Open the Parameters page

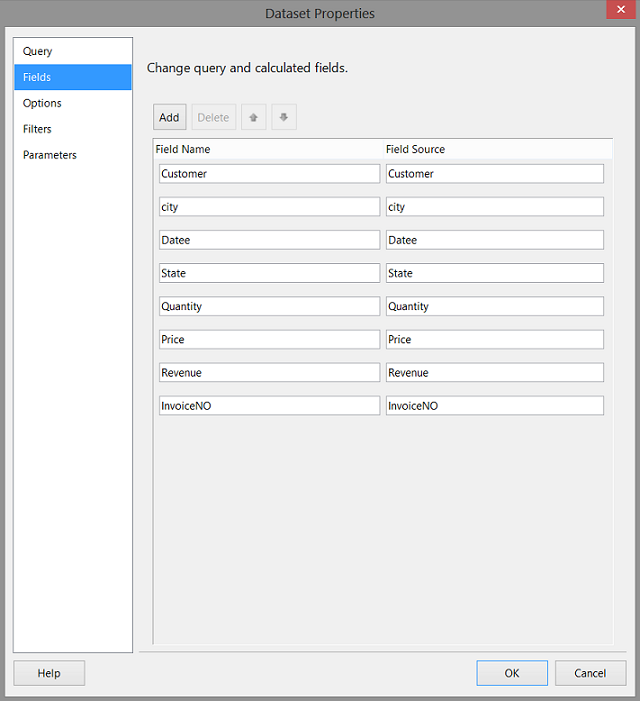coord(50,155)
